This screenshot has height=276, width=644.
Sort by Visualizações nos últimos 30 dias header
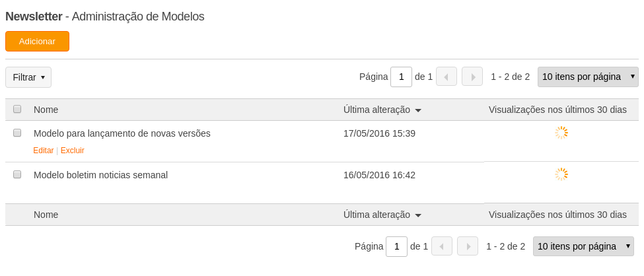pos(557,110)
